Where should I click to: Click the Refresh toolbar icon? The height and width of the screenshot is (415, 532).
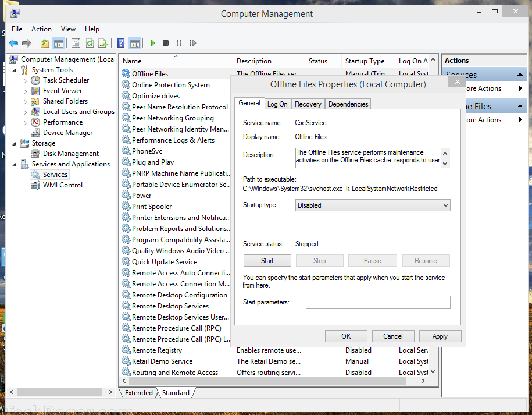[90, 43]
